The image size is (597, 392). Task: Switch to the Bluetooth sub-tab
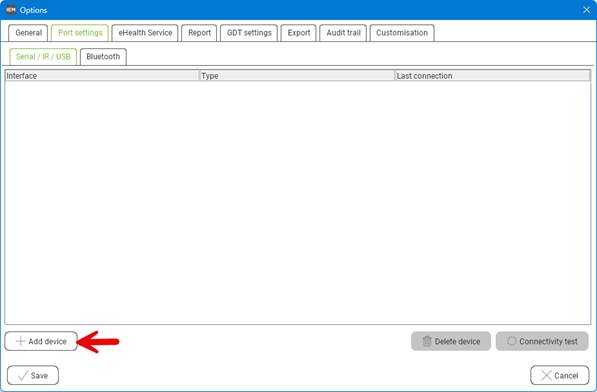point(103,57)
